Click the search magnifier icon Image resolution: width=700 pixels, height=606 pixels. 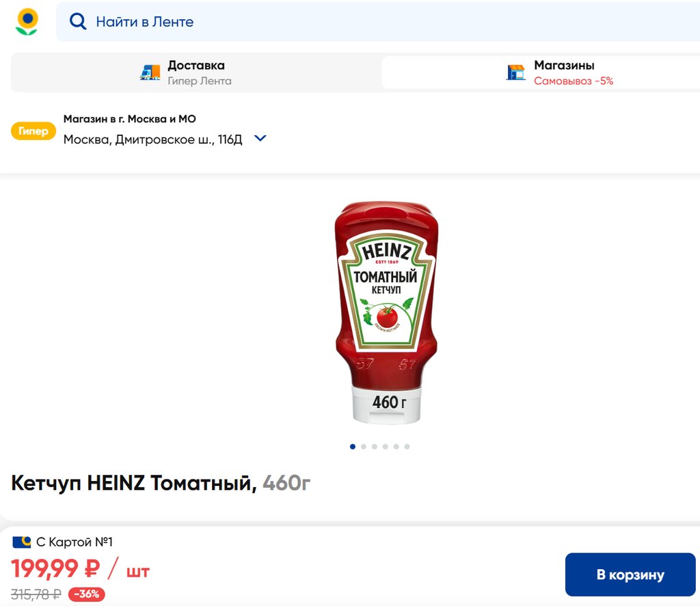(x=78, y=21)
